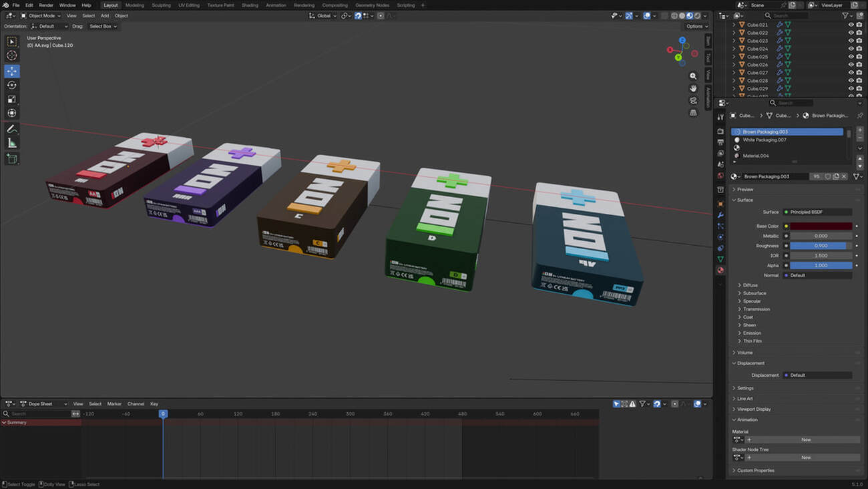Select the Scale tool
The image size is (868, 489).
click(x=12, y=99)
